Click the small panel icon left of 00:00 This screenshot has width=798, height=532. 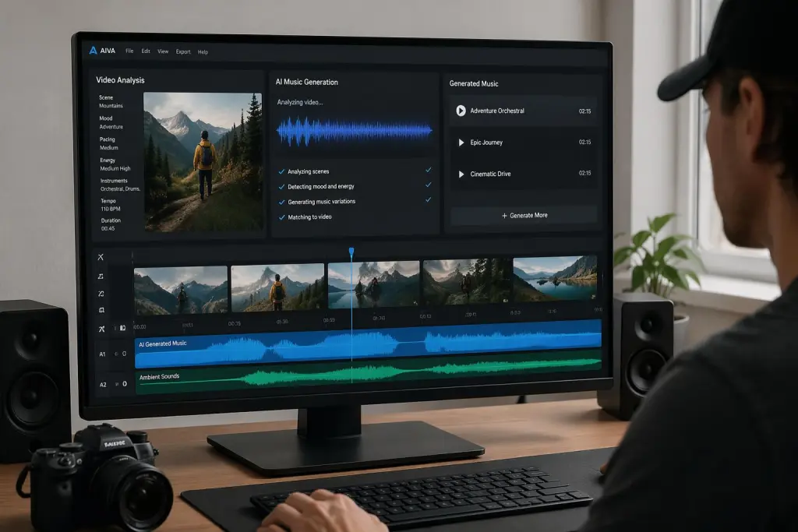tap(122, 328)
